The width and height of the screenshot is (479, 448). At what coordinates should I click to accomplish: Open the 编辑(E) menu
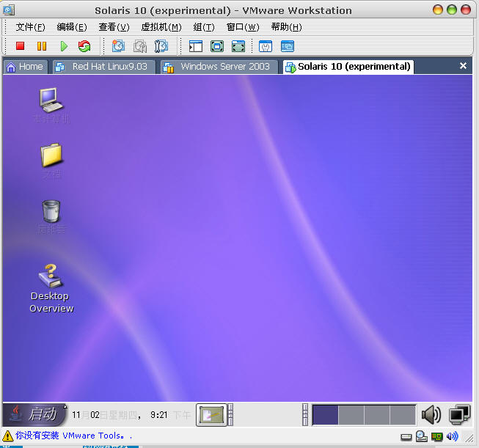(72, 27)
